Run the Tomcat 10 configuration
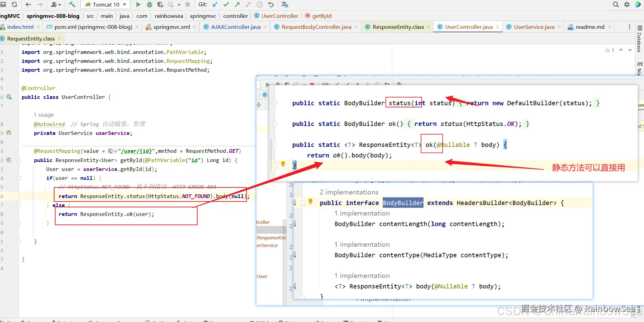The image size is (644, 322). coord(138,4)
